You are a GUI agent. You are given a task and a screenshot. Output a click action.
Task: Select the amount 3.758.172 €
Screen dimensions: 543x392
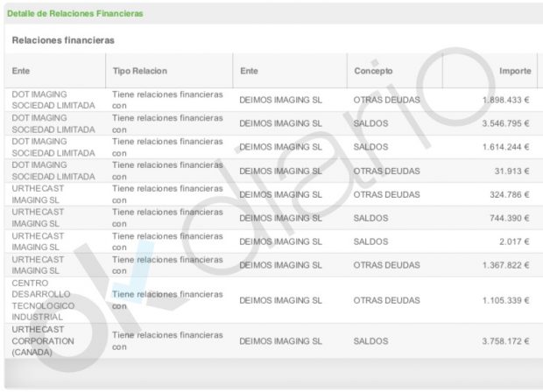point(505,341)
